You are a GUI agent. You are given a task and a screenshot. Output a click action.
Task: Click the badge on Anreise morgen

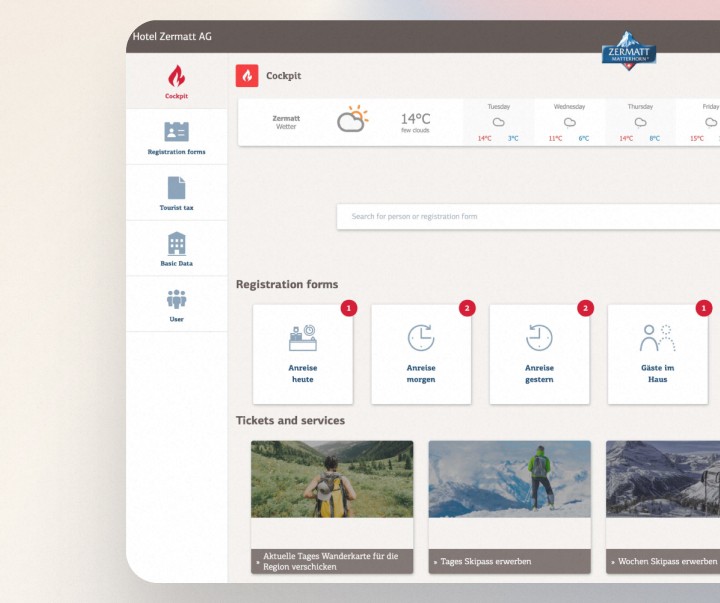(467, 308)
